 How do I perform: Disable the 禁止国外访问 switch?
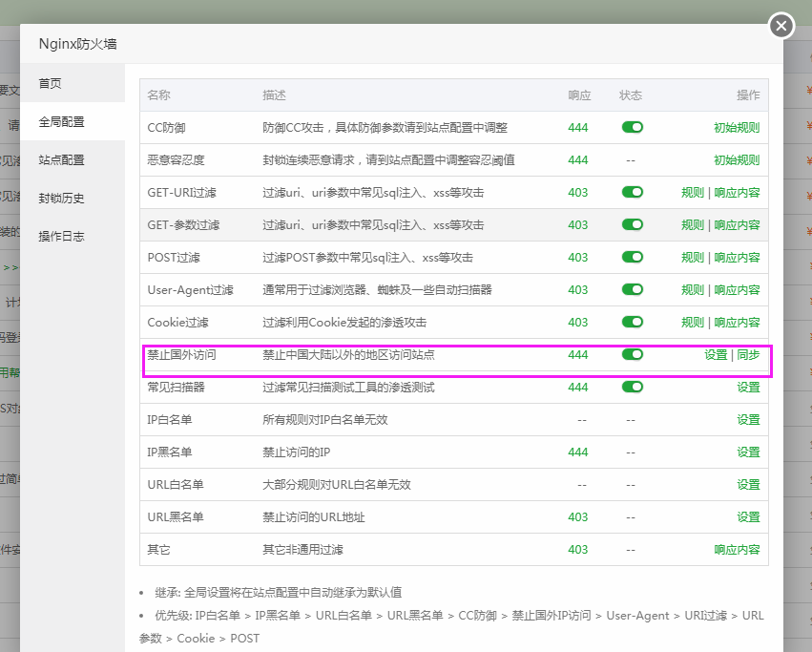point(633,354)
